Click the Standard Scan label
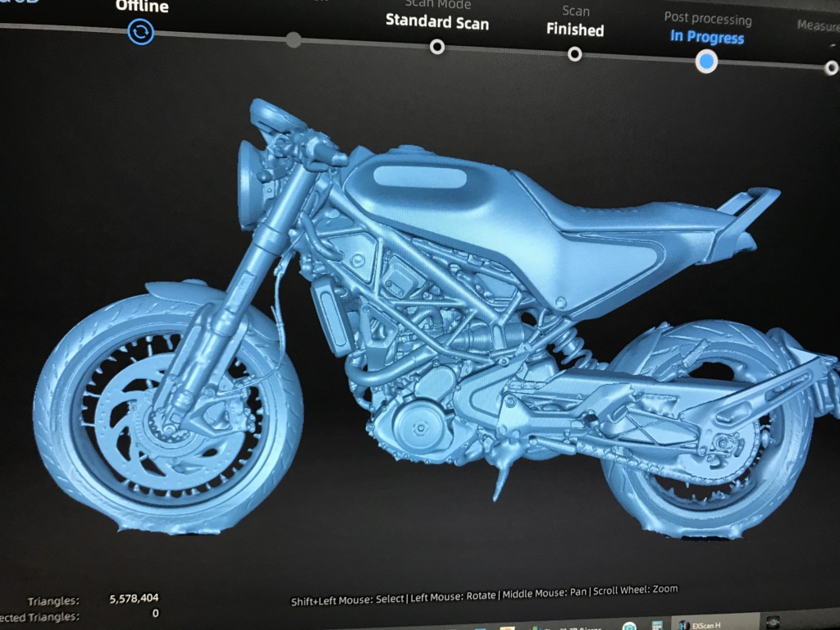This screenshot has height=630, width=840. point(437,21)
